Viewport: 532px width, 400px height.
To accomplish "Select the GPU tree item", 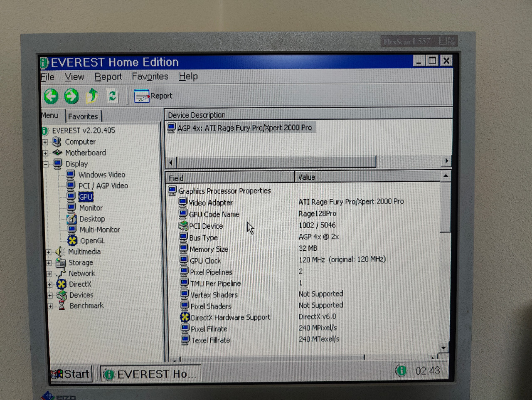I will click(x=86, y=197).
